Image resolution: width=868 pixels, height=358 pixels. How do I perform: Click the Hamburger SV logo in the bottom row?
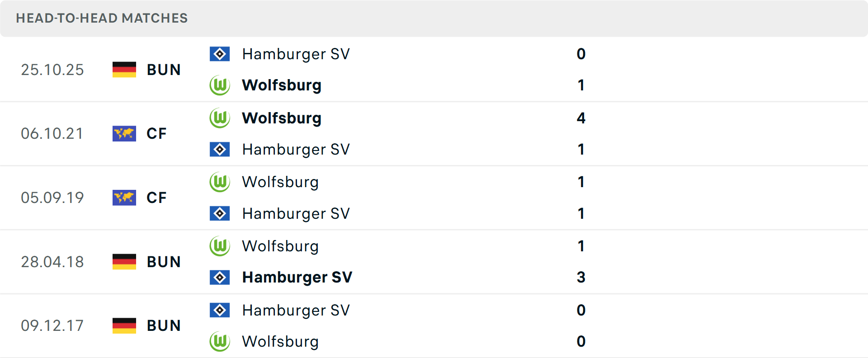click(220, 310)
